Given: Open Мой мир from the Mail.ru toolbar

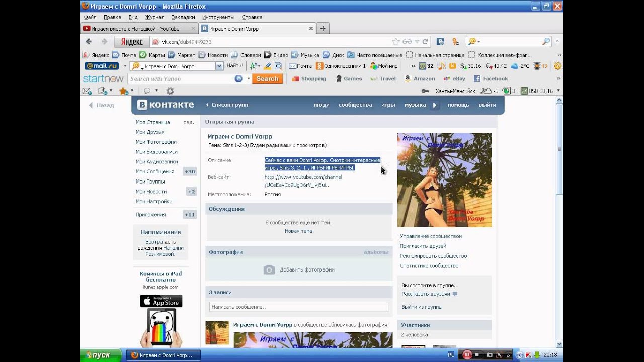Looking at the screenshot, I should click(384, 66).
